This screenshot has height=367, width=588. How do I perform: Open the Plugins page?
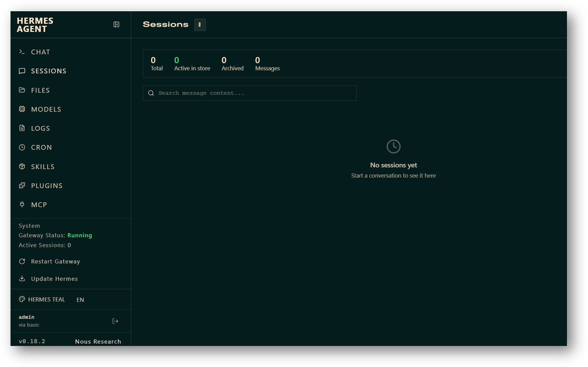click(71, 186)
